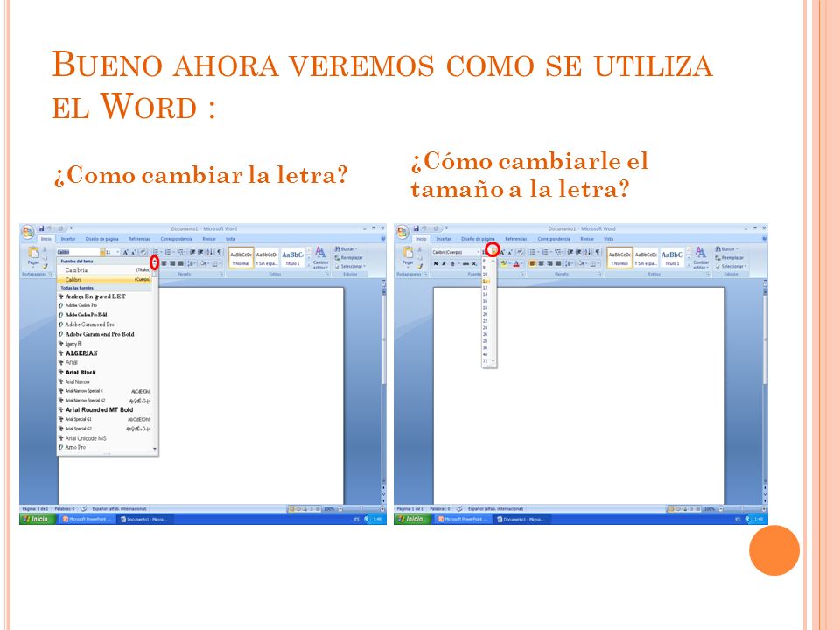The width and height of the screenshot is (840, 630).
Task: Click the font color A swatch in the size-list window
Action: 516,263
